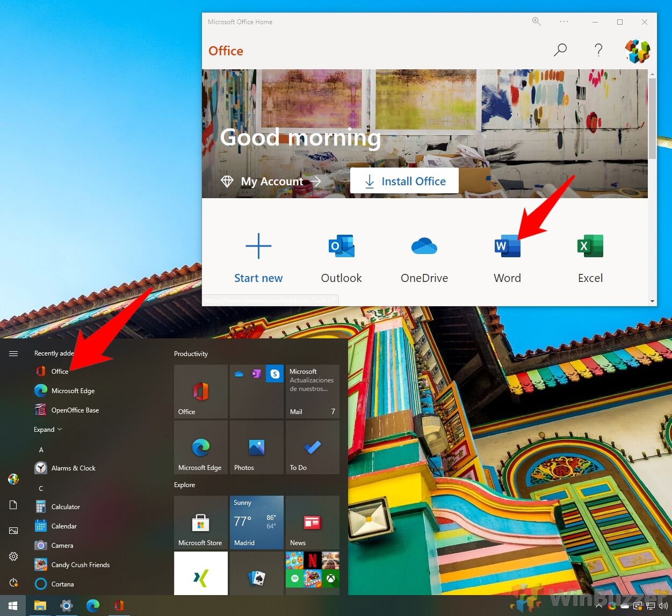Open the See more ellipsis menu in Office Home
This screenshot has width=672, height=616.
coord(564,21)
